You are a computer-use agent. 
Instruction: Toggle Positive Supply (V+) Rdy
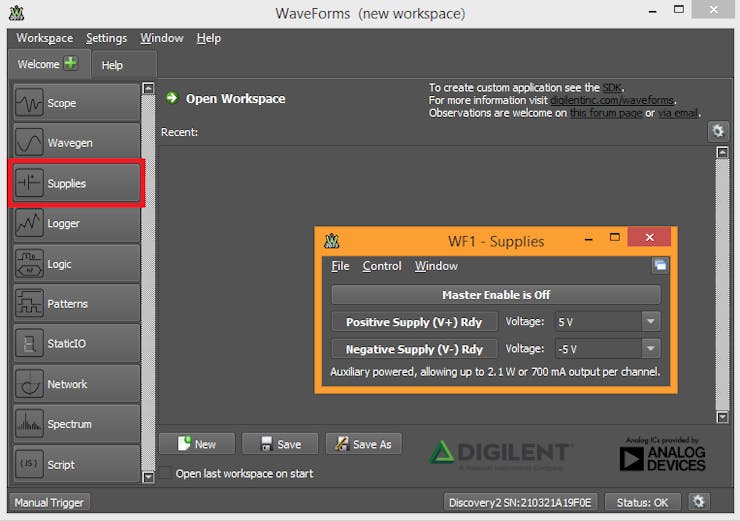(414, 322)
